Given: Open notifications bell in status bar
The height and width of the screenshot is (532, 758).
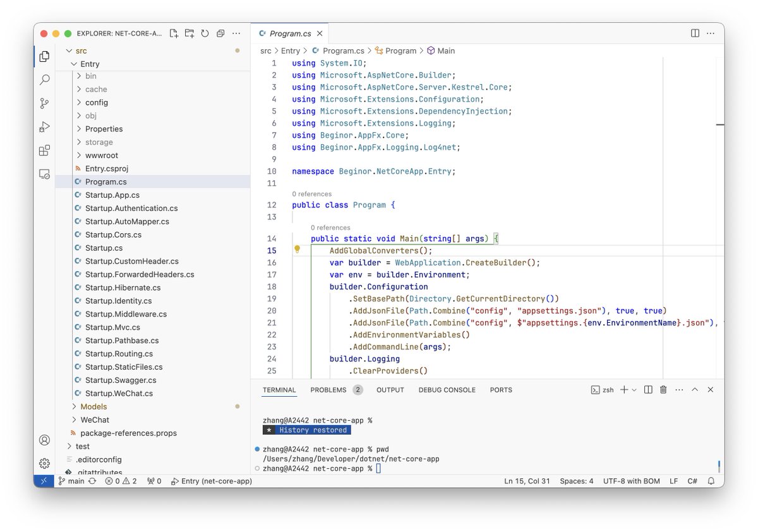Looking at the screenshot, I should point(711,481).
